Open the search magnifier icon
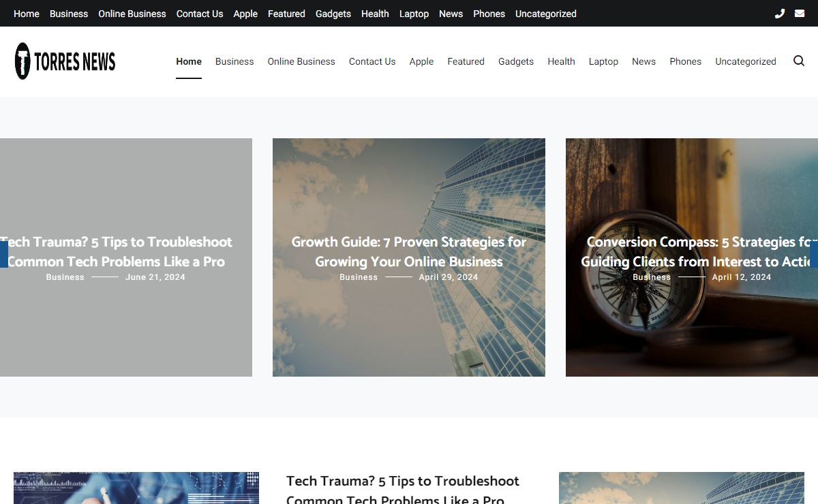This screenshot has height=504, width=818. [799, 61]
